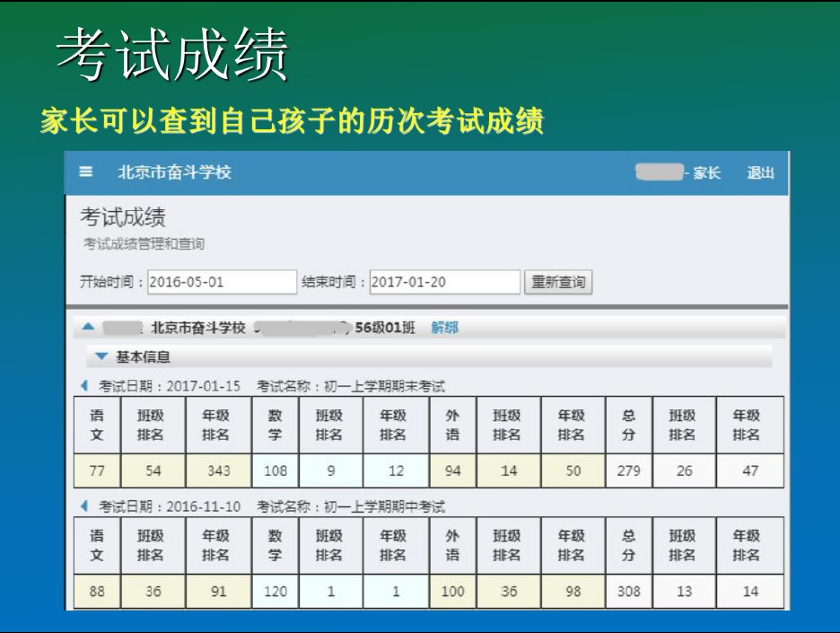Open the hamburger menu icon
The width and height of the screenshot is (840, 633).
tap(86, 172)
